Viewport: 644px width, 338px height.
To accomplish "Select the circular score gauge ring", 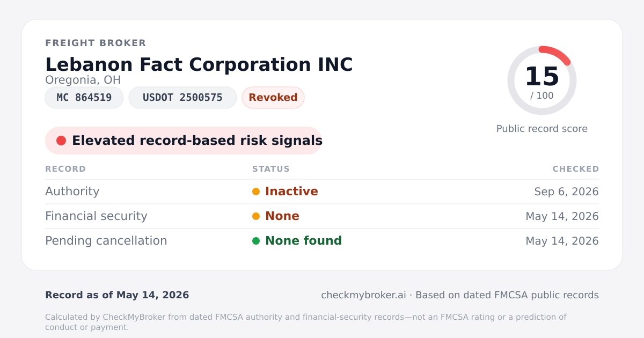I will click(542, 80).
